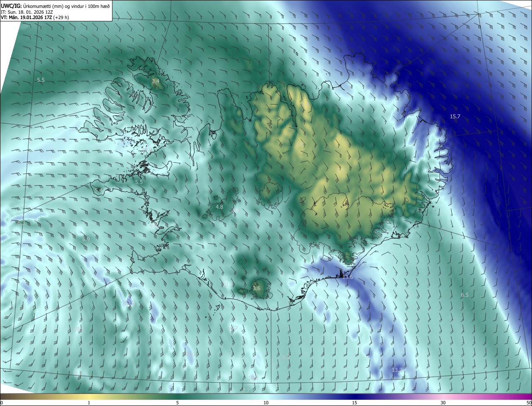The width and height of the screenshot is (532, 406).
Task: Click the 6.9 value label on the map
Action: [86, 240]
